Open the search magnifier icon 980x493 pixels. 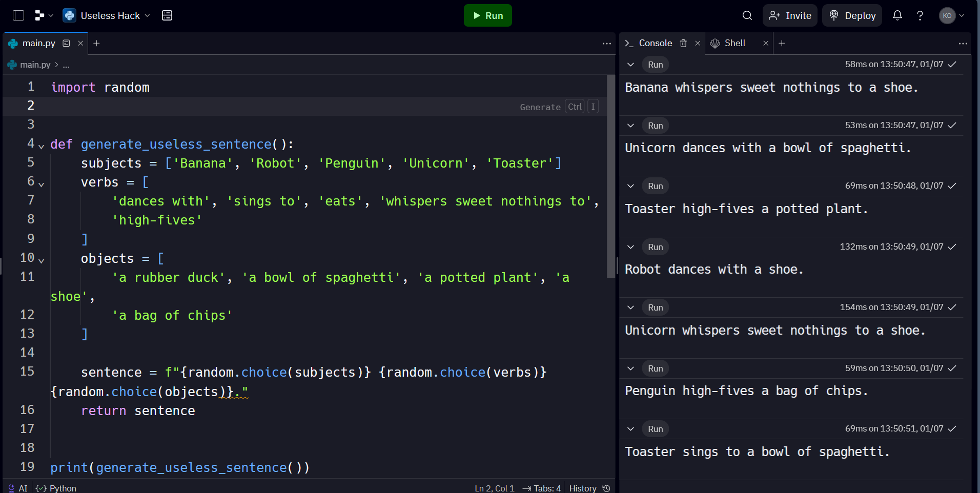(x=747, y=15)
